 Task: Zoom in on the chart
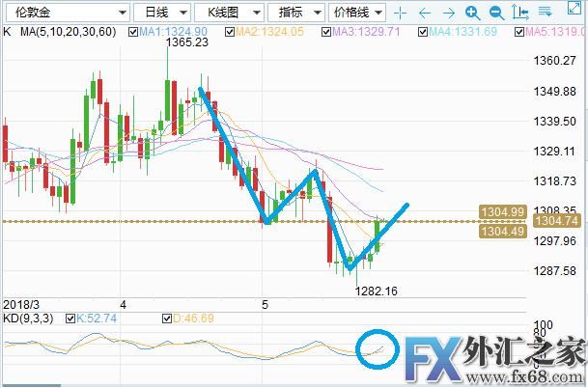pyautogui.click(x=472, y=13)
